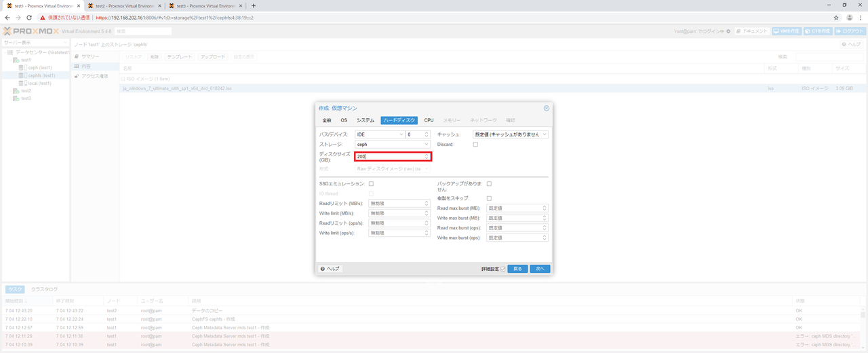Click the not-secure warning icon
Viewport: 868px width, 353px height.
[43, 18]
